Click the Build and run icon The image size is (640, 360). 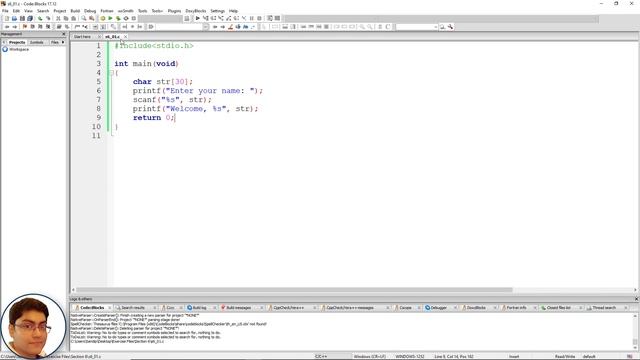coord(118,18)
